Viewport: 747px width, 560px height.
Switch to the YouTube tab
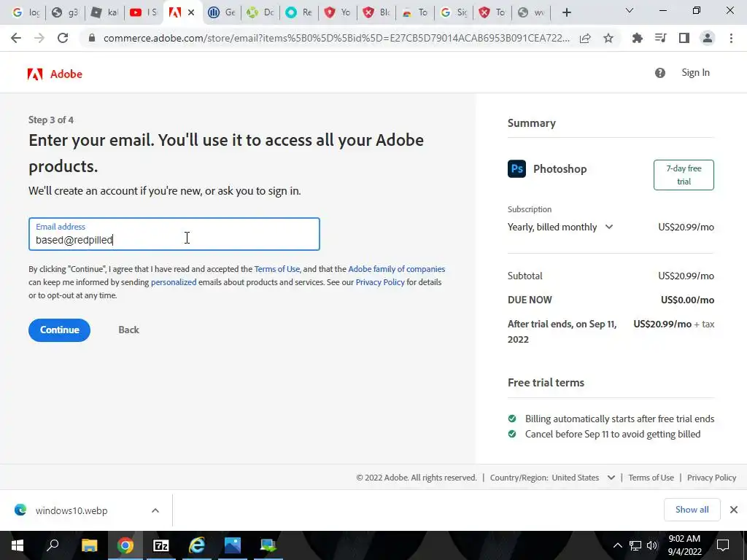[144, 12]
